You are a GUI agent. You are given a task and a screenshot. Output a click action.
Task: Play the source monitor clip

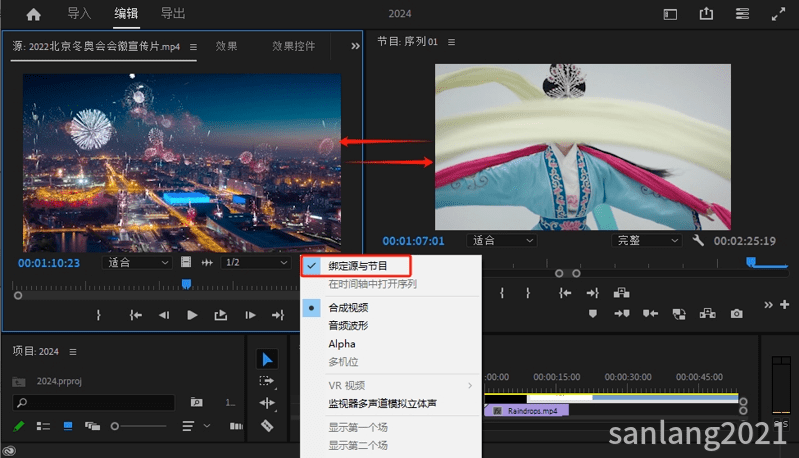tap(192, 315)
